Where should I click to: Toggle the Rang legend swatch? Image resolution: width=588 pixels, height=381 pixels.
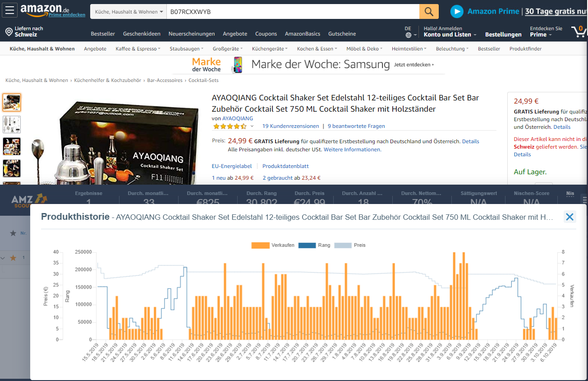coord(307,245)
